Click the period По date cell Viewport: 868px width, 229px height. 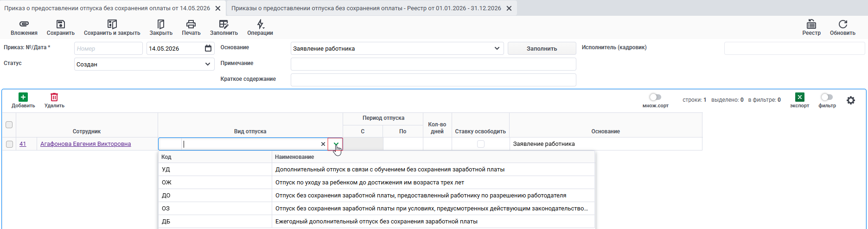point(403,144)
